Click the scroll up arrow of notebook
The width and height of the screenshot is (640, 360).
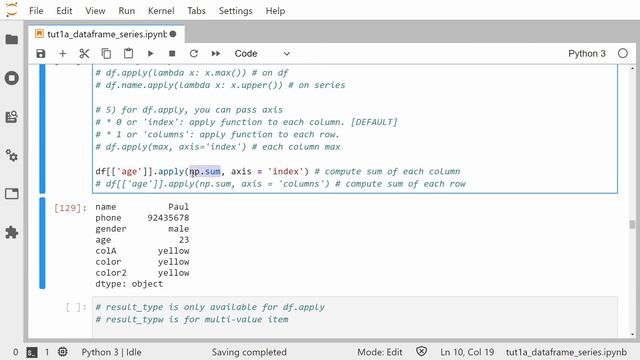click(632, 68)
